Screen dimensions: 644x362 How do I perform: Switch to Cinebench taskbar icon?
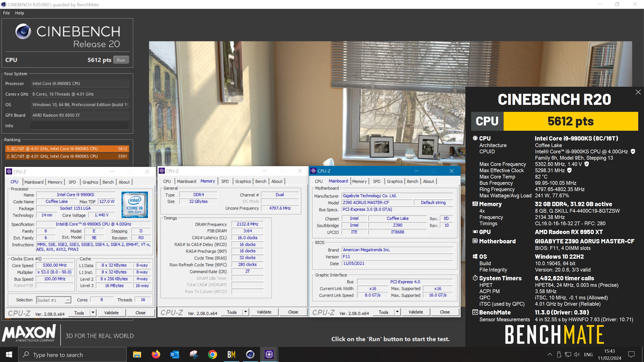(x=250, y=354)
